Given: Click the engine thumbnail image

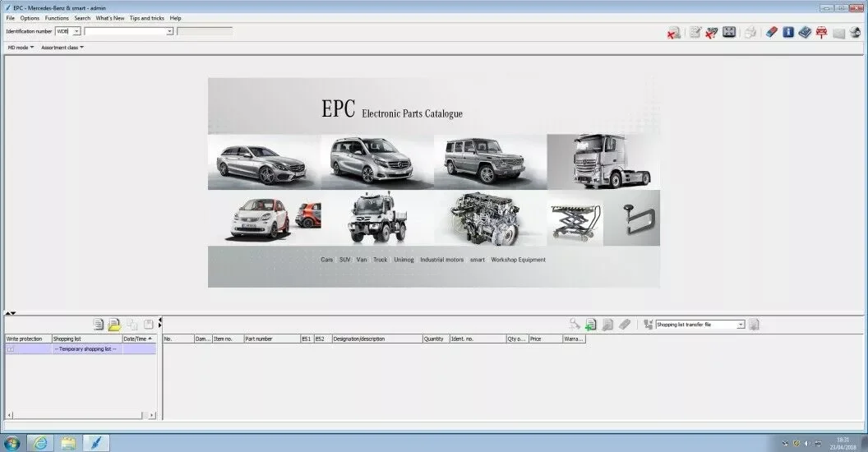Looking at the screenshot, I should (x=490, y=219).
